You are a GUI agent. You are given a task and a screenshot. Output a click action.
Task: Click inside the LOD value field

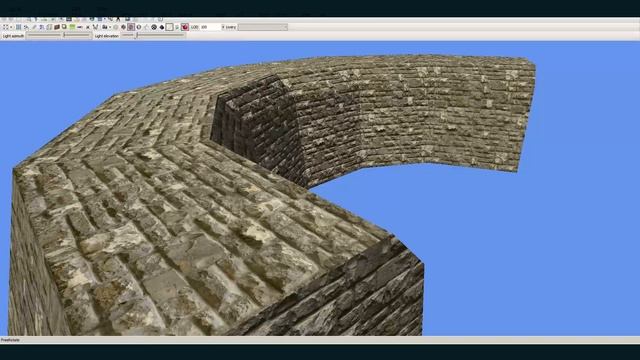point(210,27)
